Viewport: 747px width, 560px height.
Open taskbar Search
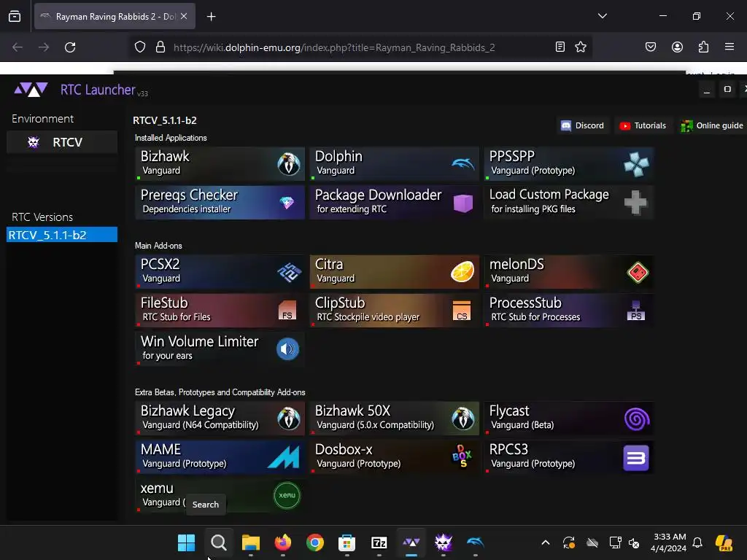219,542
